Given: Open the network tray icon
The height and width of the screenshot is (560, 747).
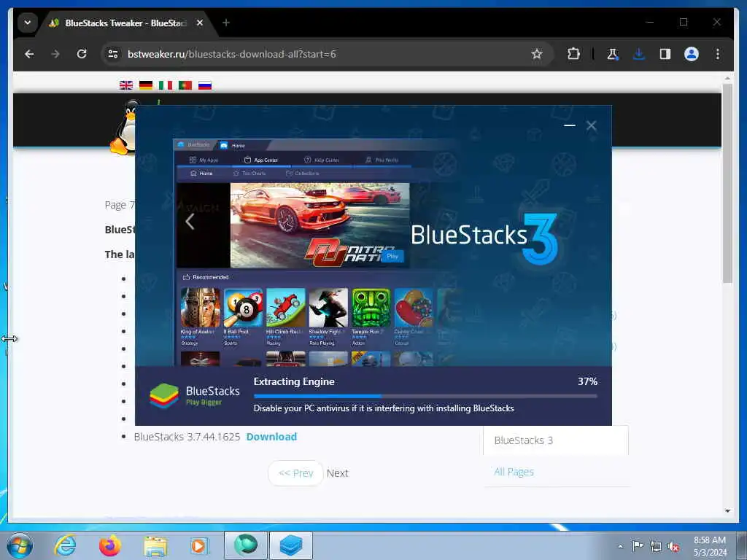Looking at the screenshot, I should tap(656, 546).
